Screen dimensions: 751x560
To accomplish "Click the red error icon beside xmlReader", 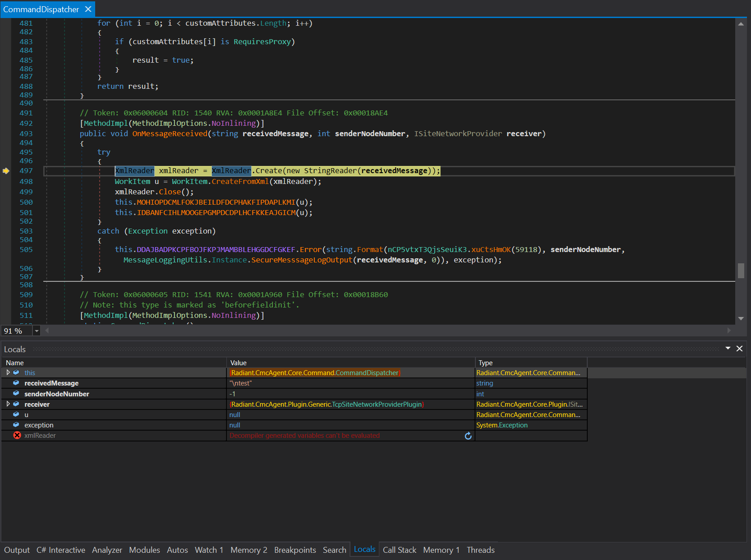I will click(x=17, y=436).
